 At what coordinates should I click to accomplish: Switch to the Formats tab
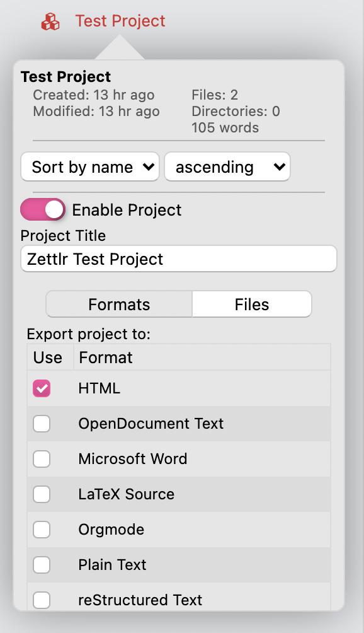tap(118, 304)
